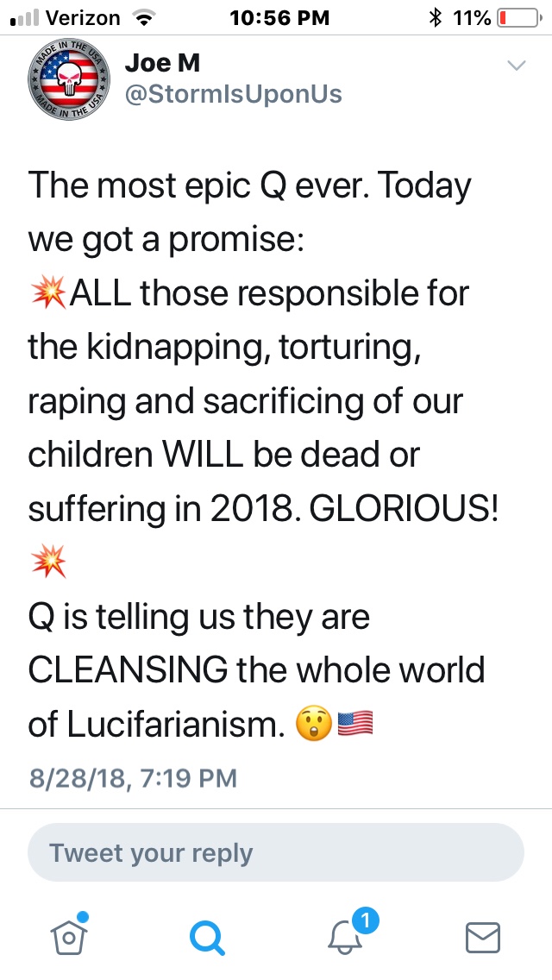Open the @StormIsUponUs handle link
The height and width of the screenshot is (980, 552).
coord(233,94)
